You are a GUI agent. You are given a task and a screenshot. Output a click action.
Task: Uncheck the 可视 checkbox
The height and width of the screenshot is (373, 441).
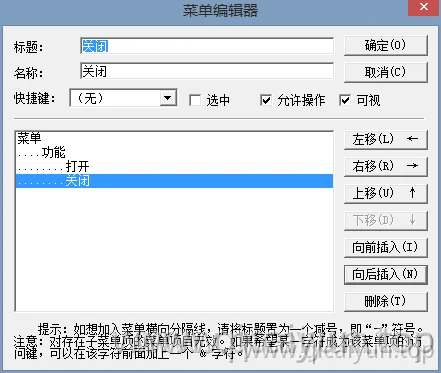point(345,100)
